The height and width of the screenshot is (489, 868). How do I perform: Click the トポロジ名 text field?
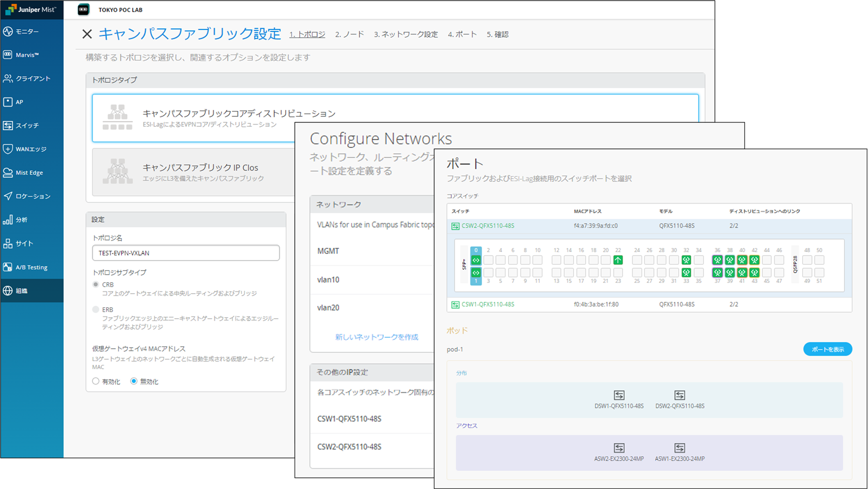186,253
